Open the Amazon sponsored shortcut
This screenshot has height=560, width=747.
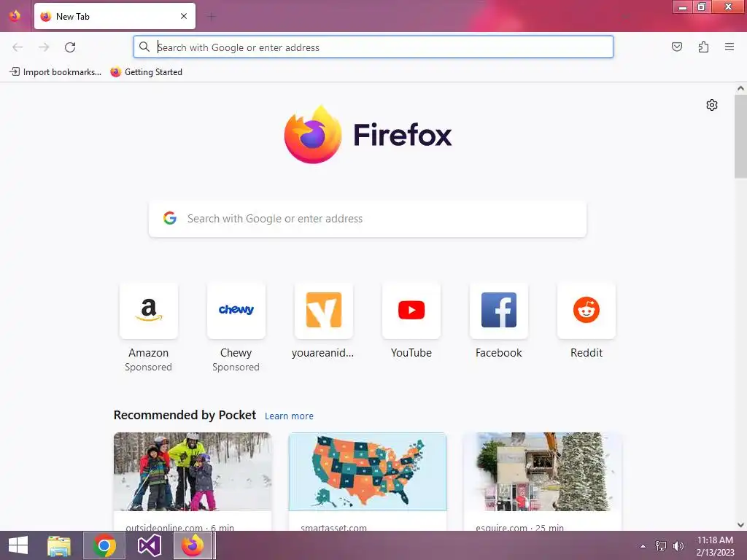pos(149,327)
